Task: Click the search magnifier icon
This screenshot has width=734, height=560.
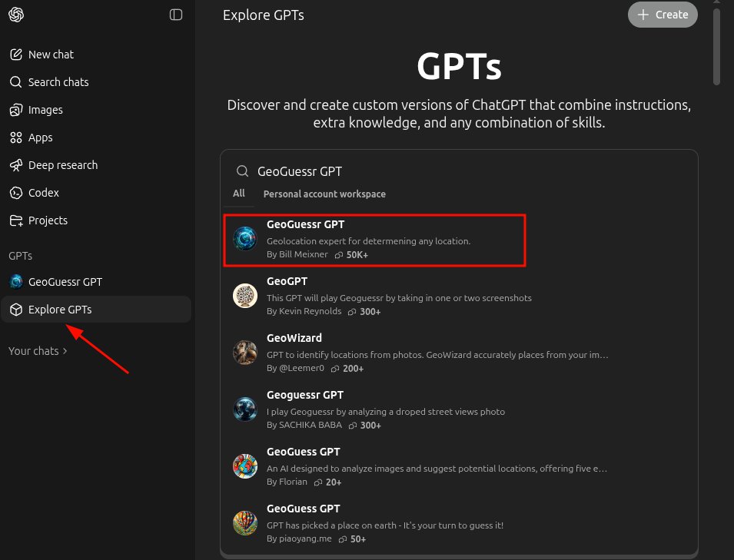Action: pos(242,171)
